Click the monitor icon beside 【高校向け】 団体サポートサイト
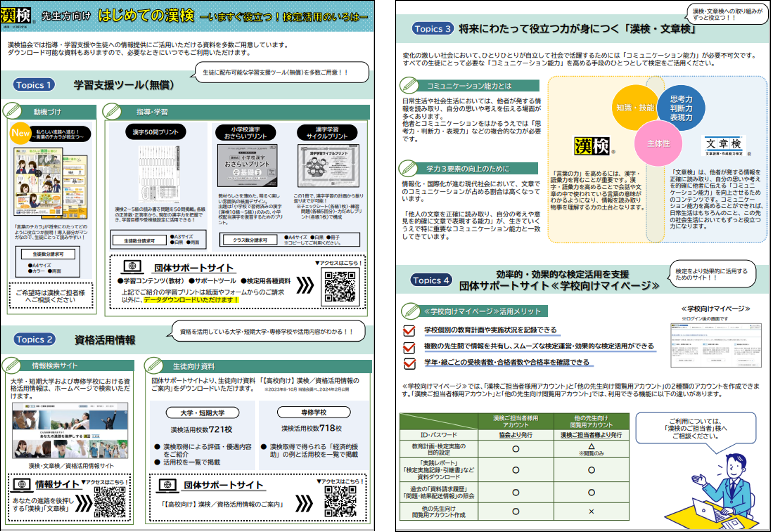Image resolution: width=771 pixels, height=532 pixels. (x=168, y=485)
